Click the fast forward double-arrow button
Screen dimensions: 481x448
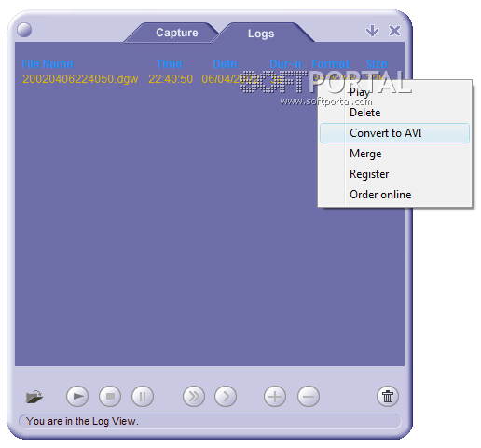pyautogui.click(x=194, y=396)
